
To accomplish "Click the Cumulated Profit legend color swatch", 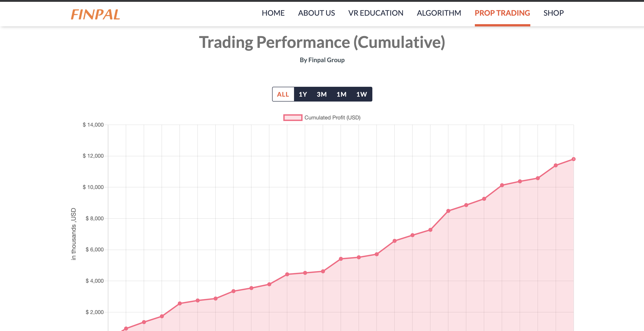I will coord(292,117).
